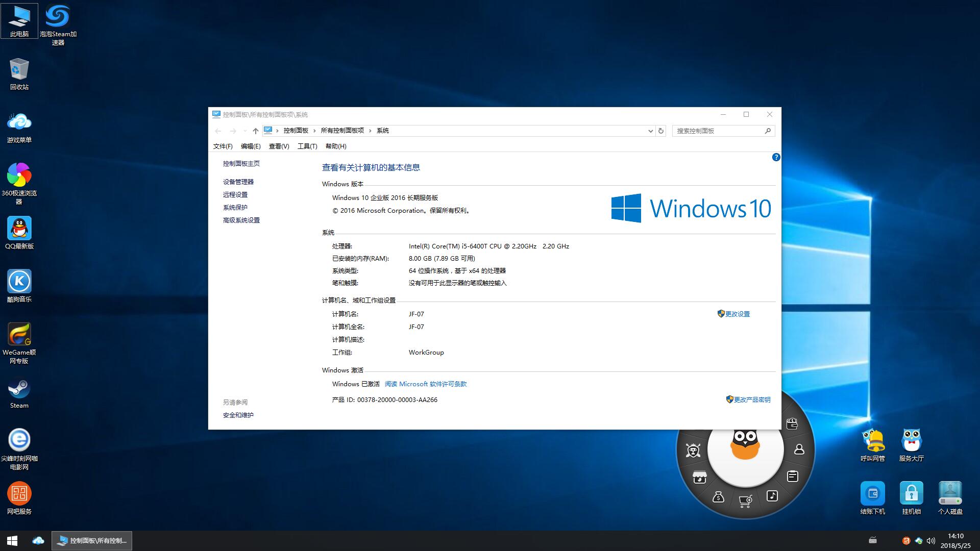Click the 所有控制面板项 breadcrumb
Viewport: 980px width, 551px height.
(x=342, y=131)
